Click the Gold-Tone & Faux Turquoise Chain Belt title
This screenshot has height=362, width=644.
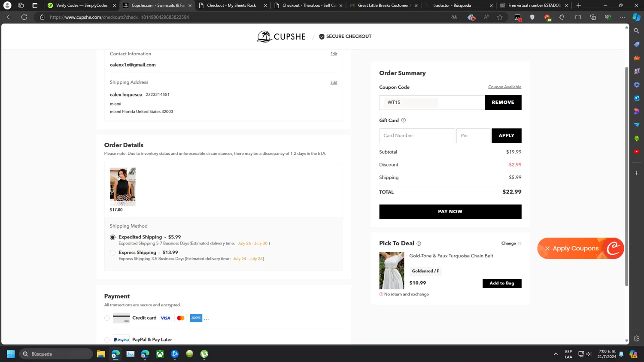coord(451,256)
